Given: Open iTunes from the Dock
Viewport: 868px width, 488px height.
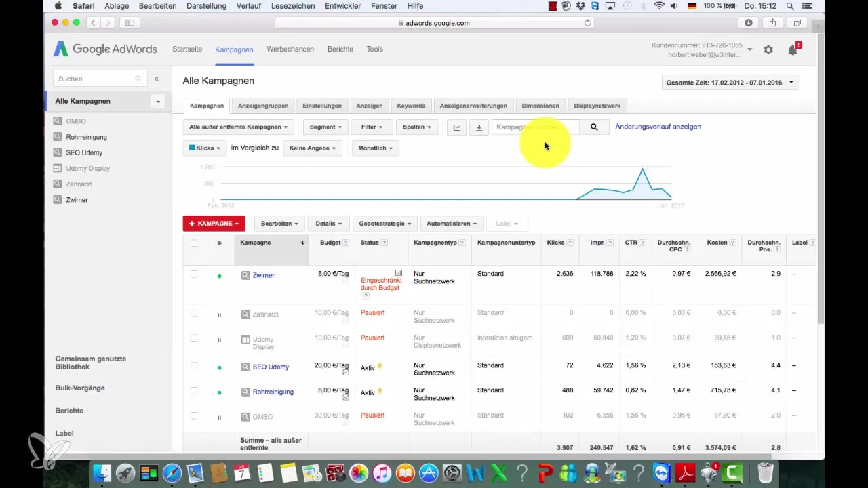Looking at the screenshot, I should coord(382,472).
